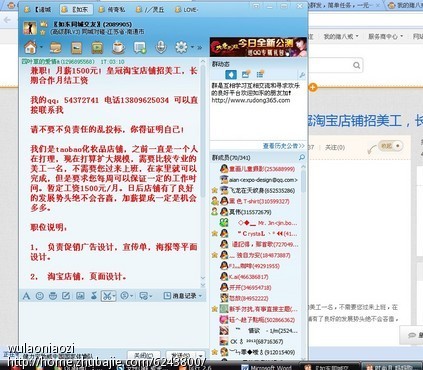Start group voice with microphone icon
Viewport: 423px width, 370px height.
tap(161, 48)
